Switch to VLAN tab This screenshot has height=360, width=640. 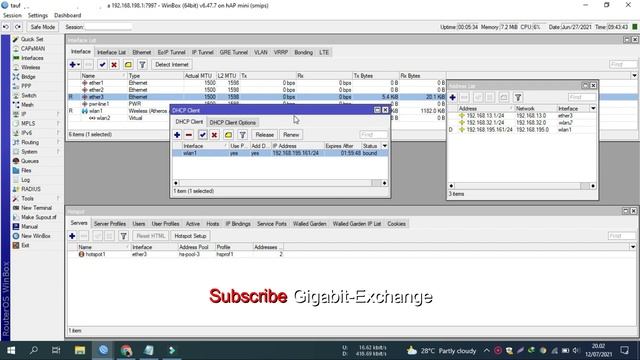tap(261, 52)
